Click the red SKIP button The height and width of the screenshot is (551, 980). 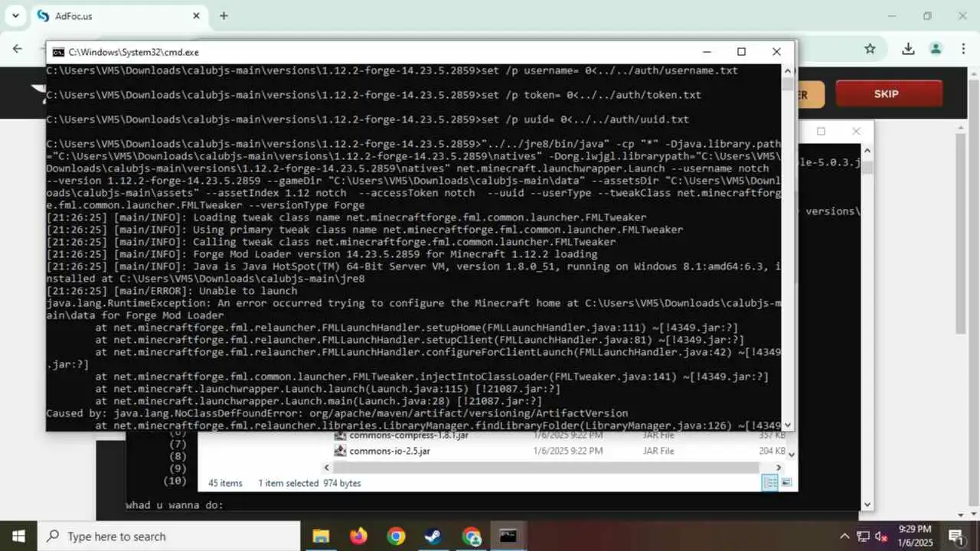[888, 94]
